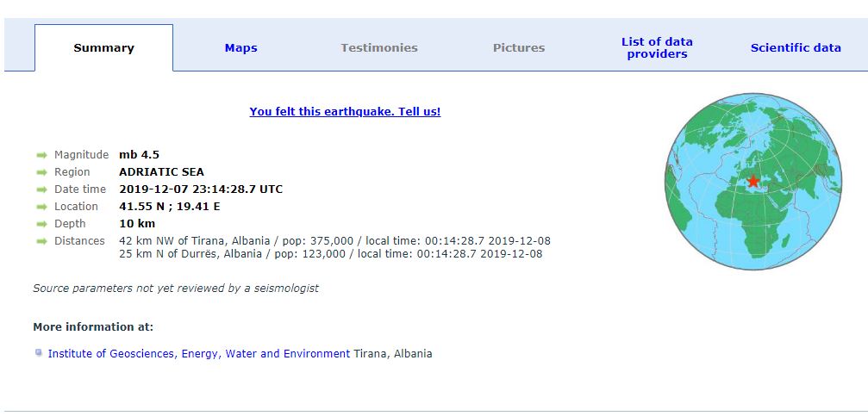Click the red epicenter star on globe

click(x=752, y=181)
